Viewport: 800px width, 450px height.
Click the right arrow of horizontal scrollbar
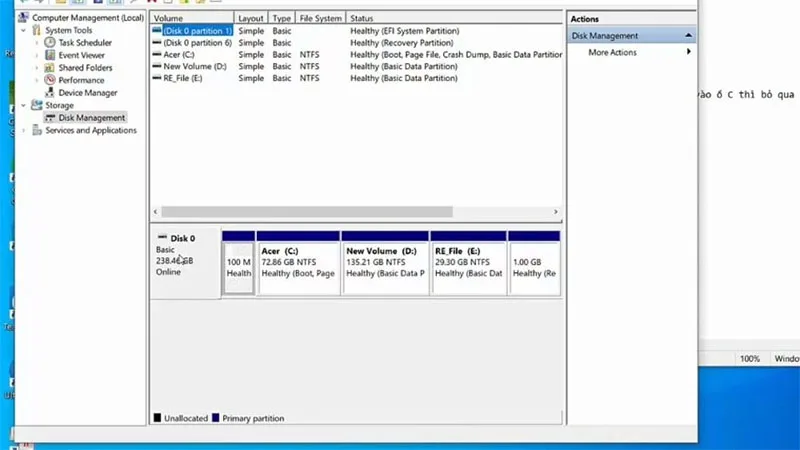[x=556, y=212]
